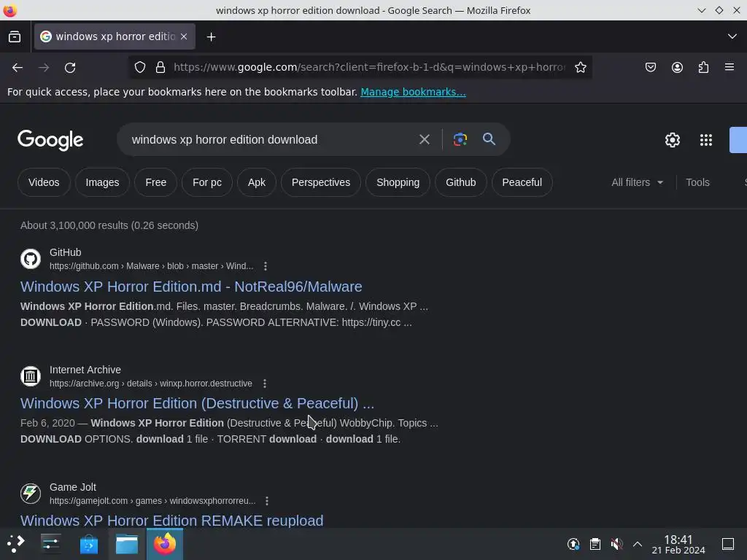Open Save to Pocket
The image size is (747, 560).
(x=650, y=68)
